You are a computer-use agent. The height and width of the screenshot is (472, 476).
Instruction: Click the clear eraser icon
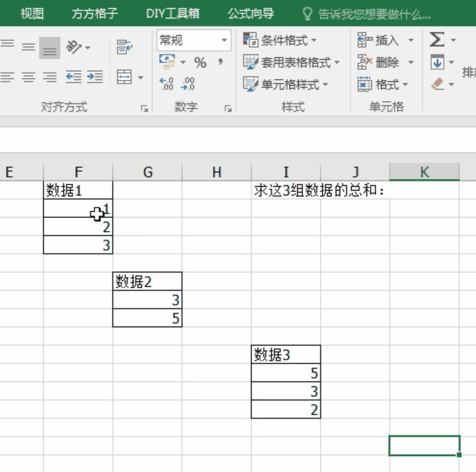438,84
